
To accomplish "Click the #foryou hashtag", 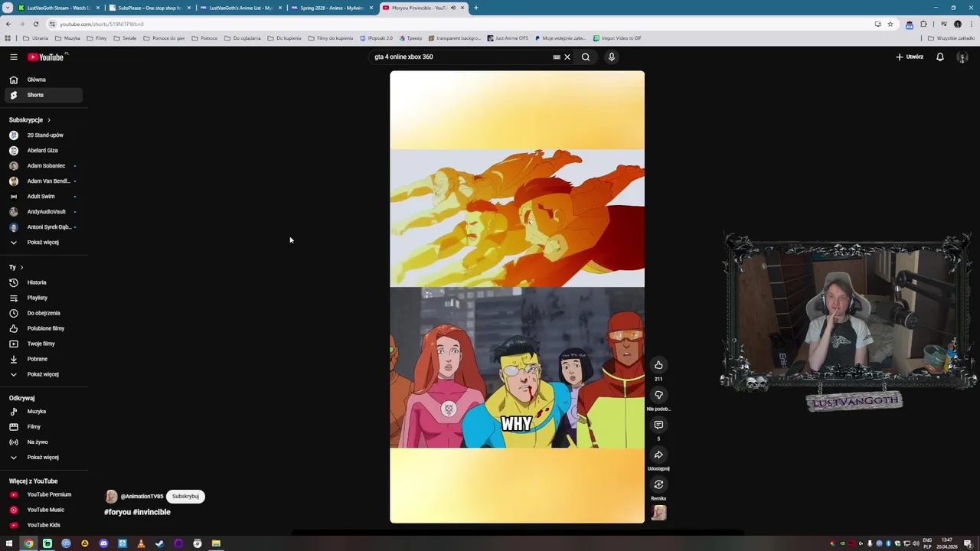I will (x=118, y=512).
